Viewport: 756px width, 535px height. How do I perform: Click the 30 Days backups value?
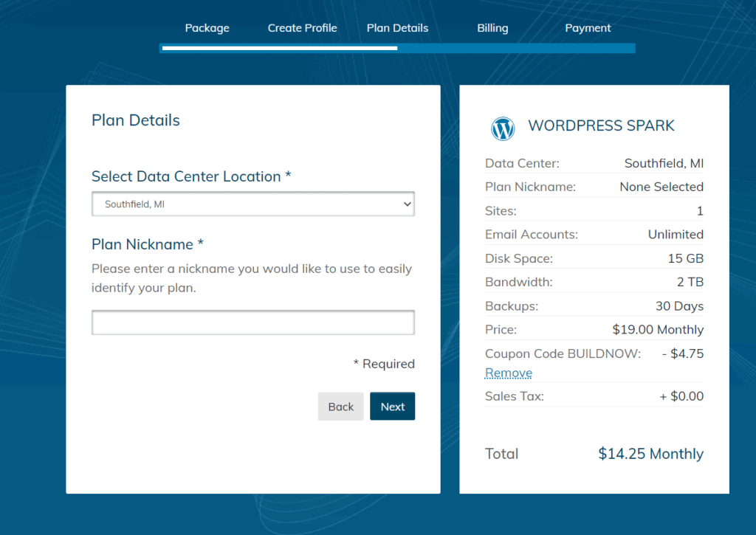click(x=679, y=306)
